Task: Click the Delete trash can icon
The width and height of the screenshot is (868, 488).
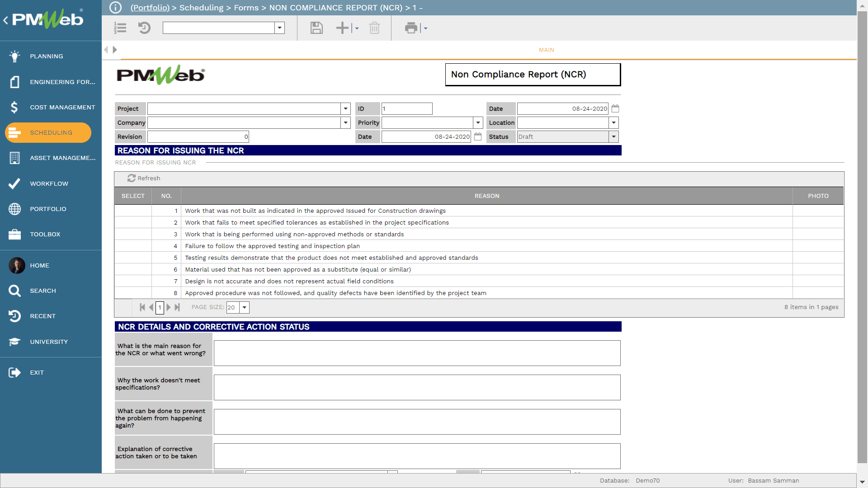Action: click(x=374, y=28)
